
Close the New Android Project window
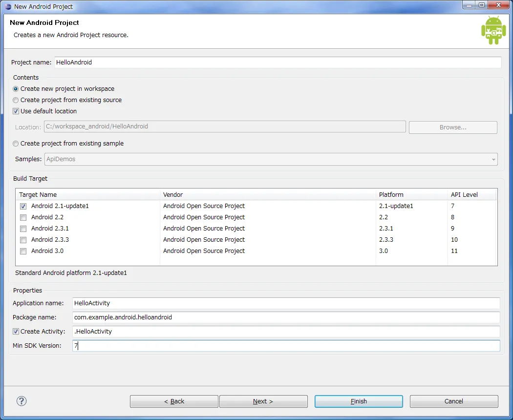tap(499, 5)
